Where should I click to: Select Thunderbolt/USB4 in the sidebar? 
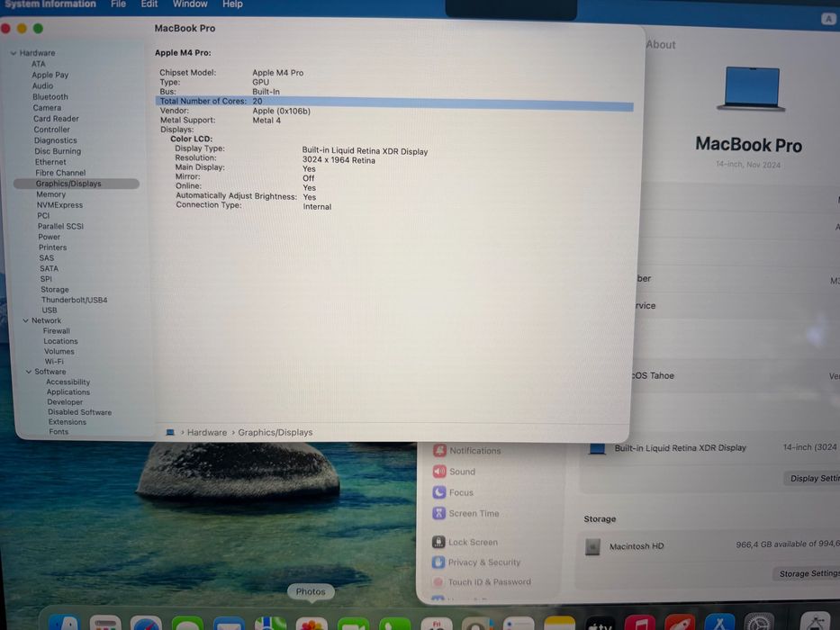75,300
